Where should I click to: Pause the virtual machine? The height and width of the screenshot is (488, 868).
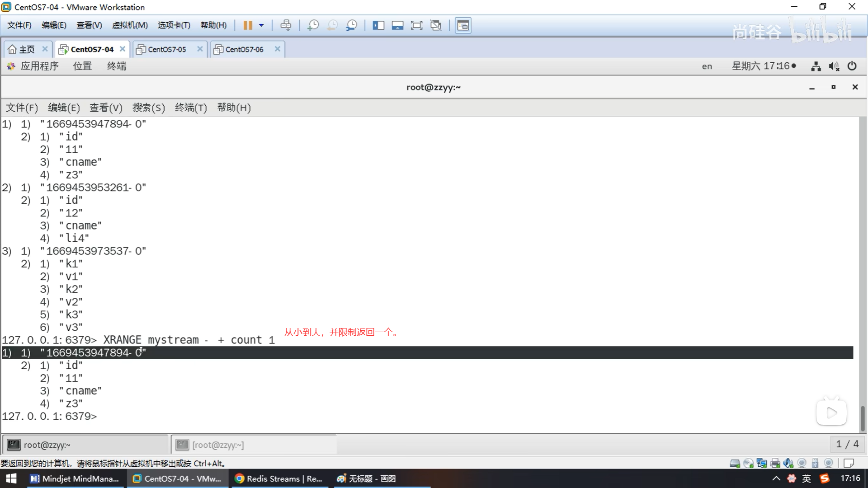tap(248, 25)
